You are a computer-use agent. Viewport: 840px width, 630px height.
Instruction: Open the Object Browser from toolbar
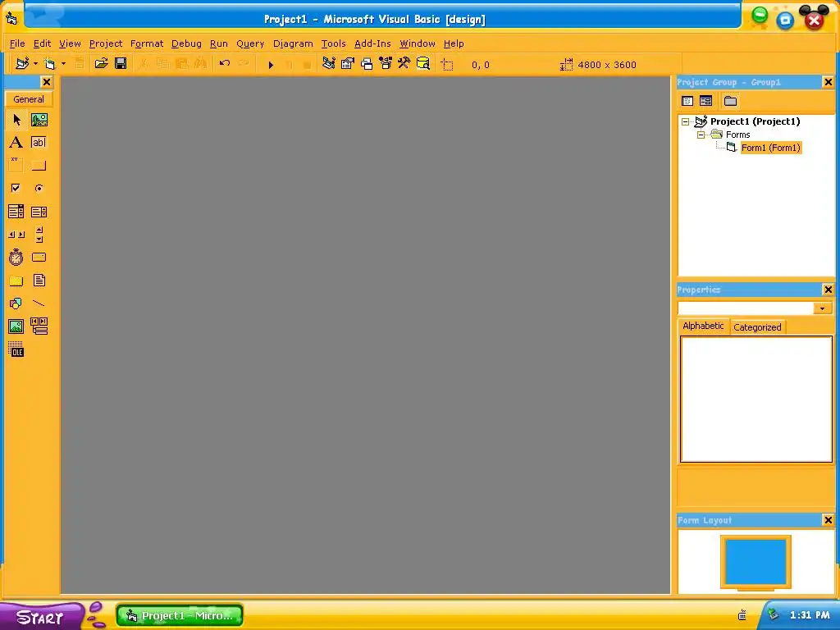point(386,64)
